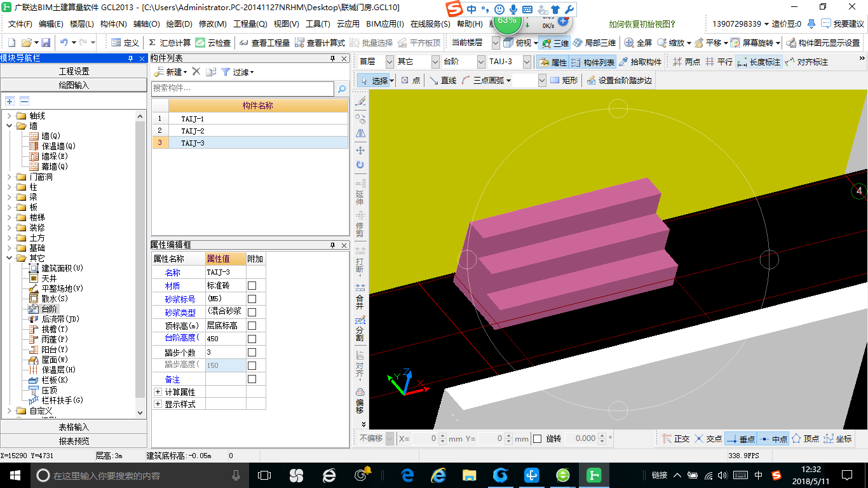This screenshot has width=868, height=488.
Task: Expand the 轴线 tree node
Action: tap(9, 116)
